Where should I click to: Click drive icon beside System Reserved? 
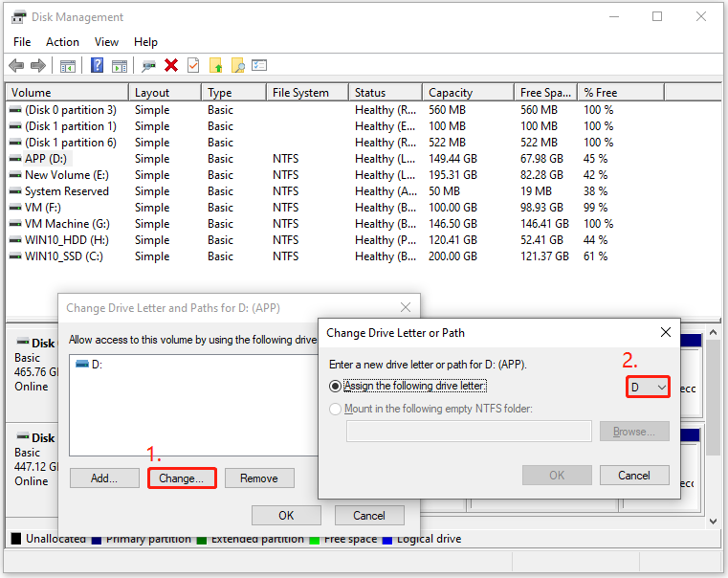coord(15,191)
